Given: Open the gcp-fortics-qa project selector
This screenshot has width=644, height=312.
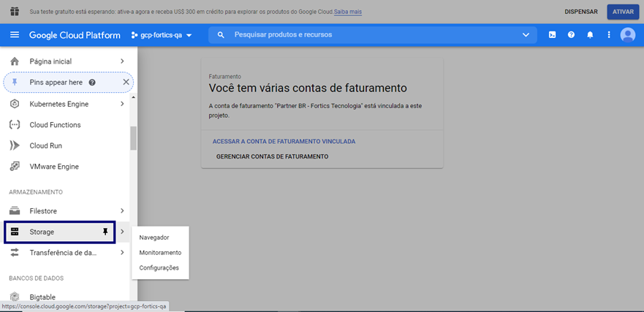Looking at the screenshot, I should click(162, 35).
